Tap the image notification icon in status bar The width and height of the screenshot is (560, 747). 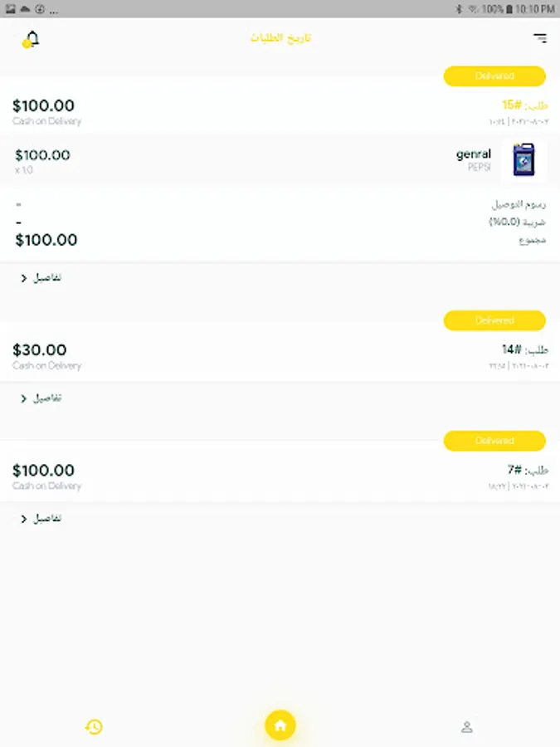point(10,9)
